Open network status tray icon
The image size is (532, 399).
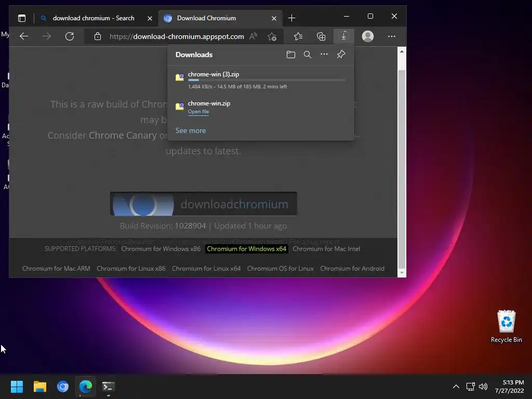[470, 387]
